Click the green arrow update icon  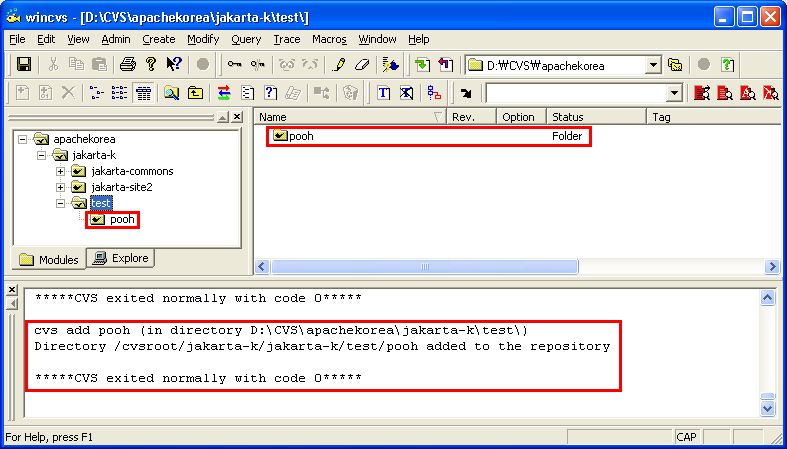click(x=422, y=65)
